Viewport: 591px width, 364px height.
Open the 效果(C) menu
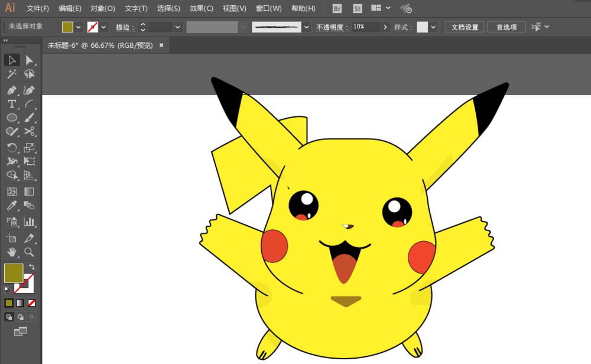202,9
